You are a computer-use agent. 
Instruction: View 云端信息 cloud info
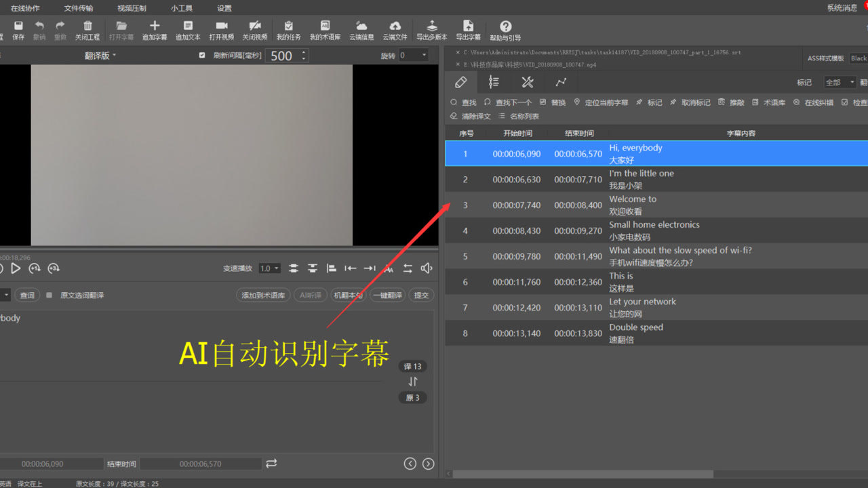click(x=361, y=30)
